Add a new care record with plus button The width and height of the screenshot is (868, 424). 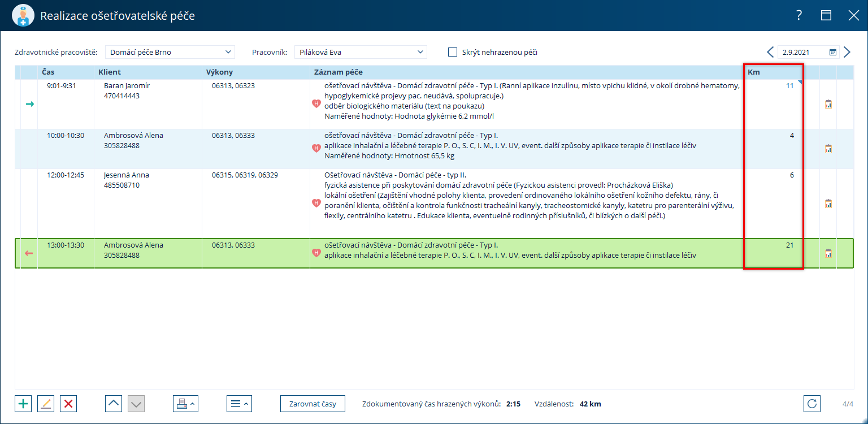pyautogui.click(x=23, y=404)
